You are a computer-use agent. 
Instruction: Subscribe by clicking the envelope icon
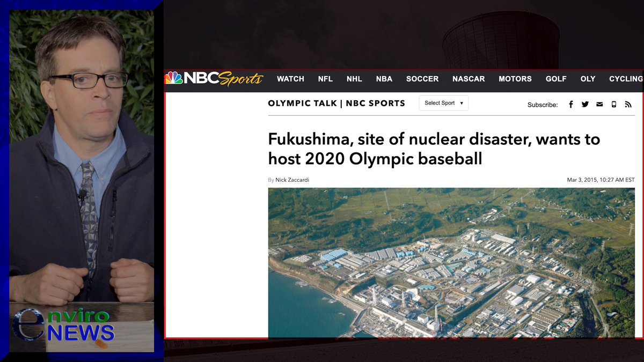point(599,104)
